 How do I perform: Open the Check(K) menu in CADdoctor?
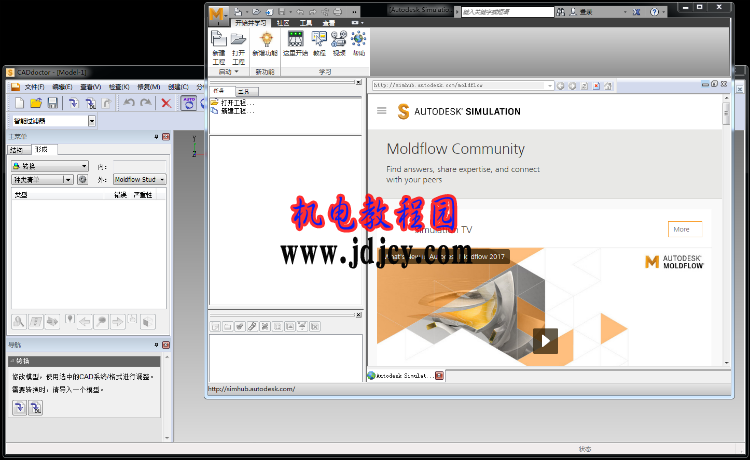point(119,87)
